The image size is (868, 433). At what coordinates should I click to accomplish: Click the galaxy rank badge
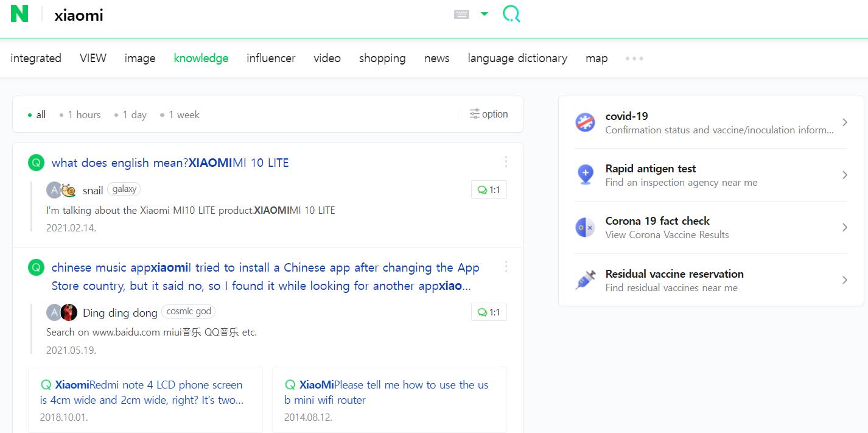pos(124,189)
